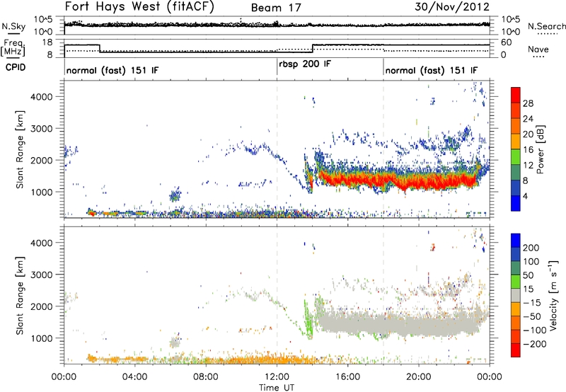Click the 1000 tick label on the velocity panel
566x392 pixels.
41,338
